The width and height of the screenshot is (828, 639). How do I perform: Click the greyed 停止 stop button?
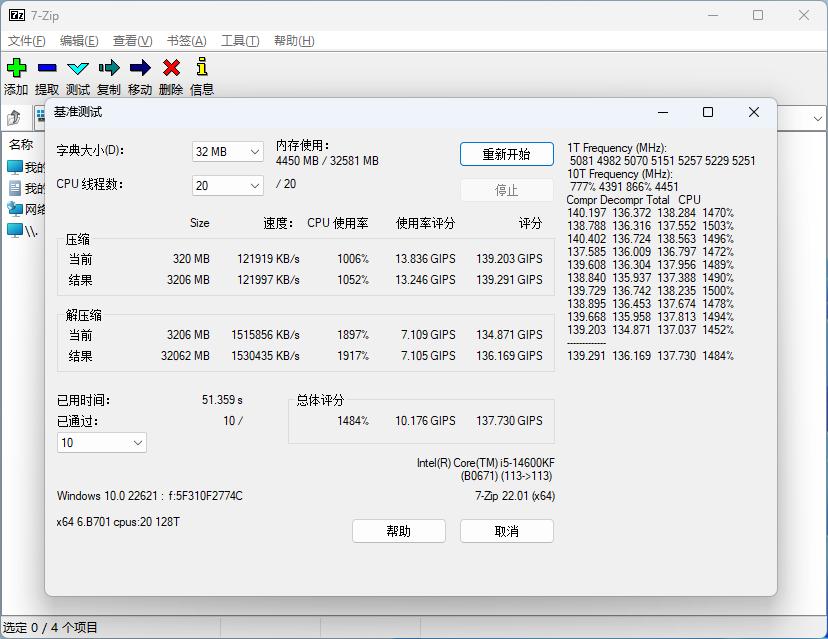(x=506, y=190)
